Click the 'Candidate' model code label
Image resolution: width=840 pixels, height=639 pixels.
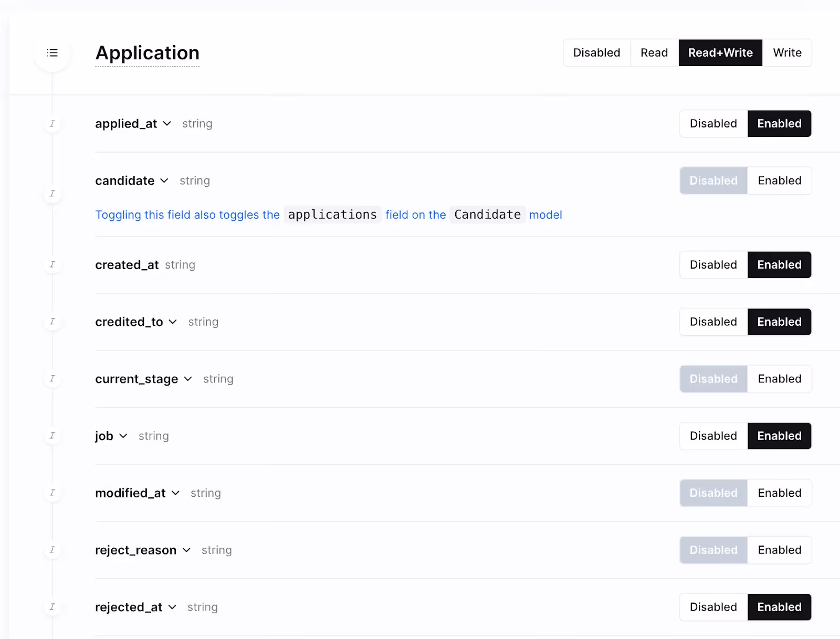488,215
